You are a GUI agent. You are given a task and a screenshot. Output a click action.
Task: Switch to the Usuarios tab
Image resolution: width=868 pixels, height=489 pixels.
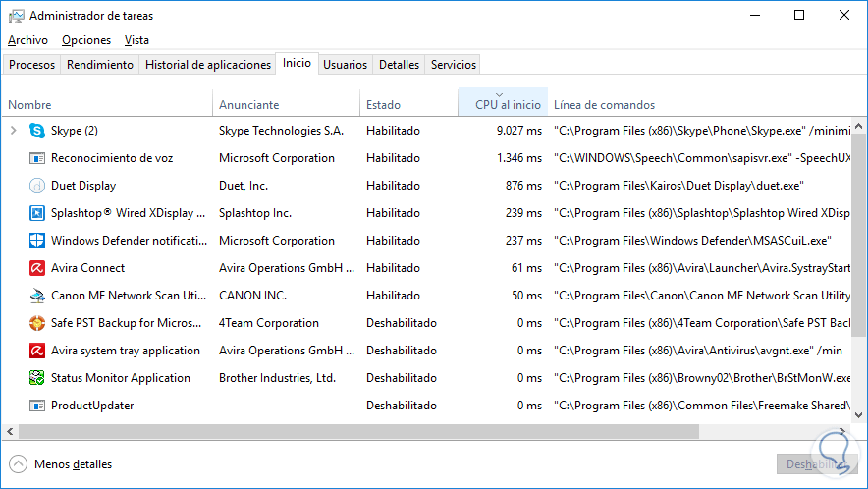(345, 65)
